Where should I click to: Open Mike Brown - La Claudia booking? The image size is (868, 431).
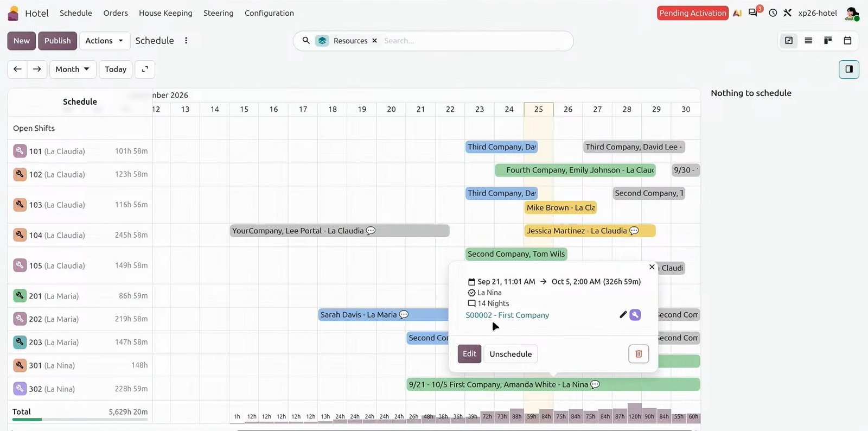(x=560, y=207)
